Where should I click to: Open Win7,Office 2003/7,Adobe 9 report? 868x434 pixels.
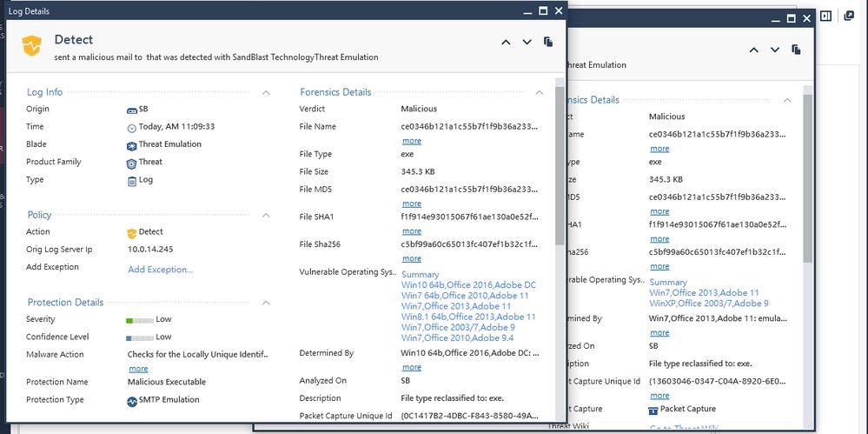(x=459, y=327)
